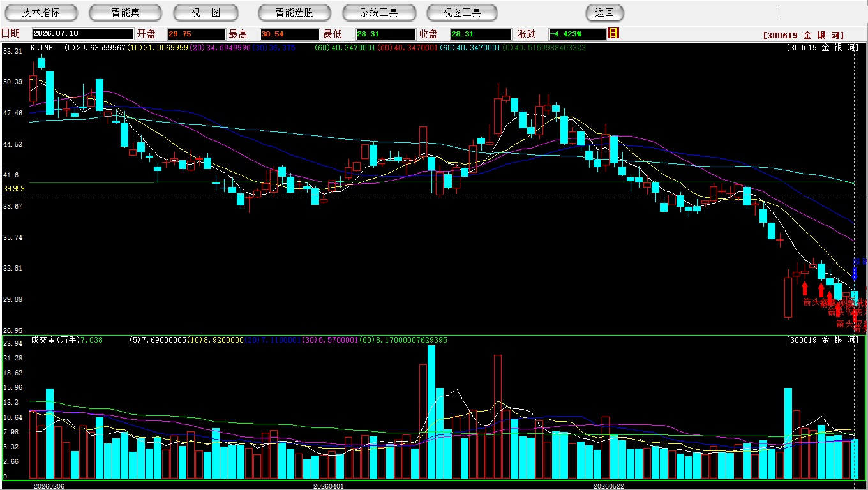Image resolution: width=868 pixels, height=490 pixels.
Task: Click the volume (5) average value 7.69000005
Action: (158, 340)
